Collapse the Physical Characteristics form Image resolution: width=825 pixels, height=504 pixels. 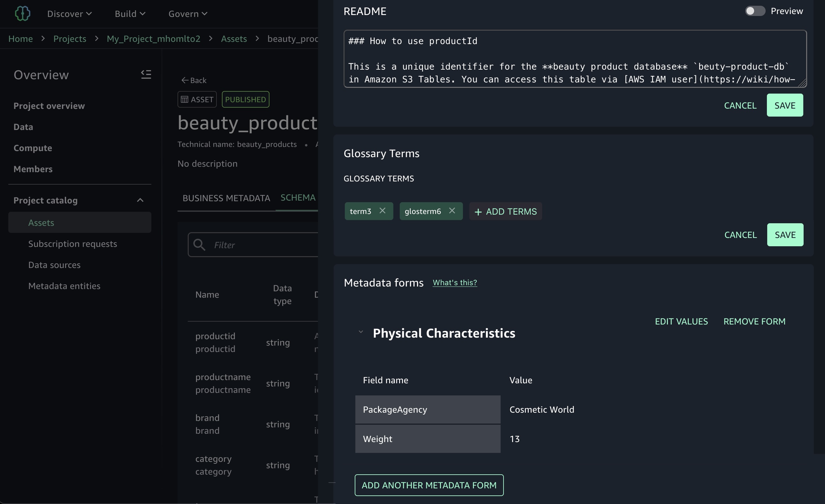(360, 332)
